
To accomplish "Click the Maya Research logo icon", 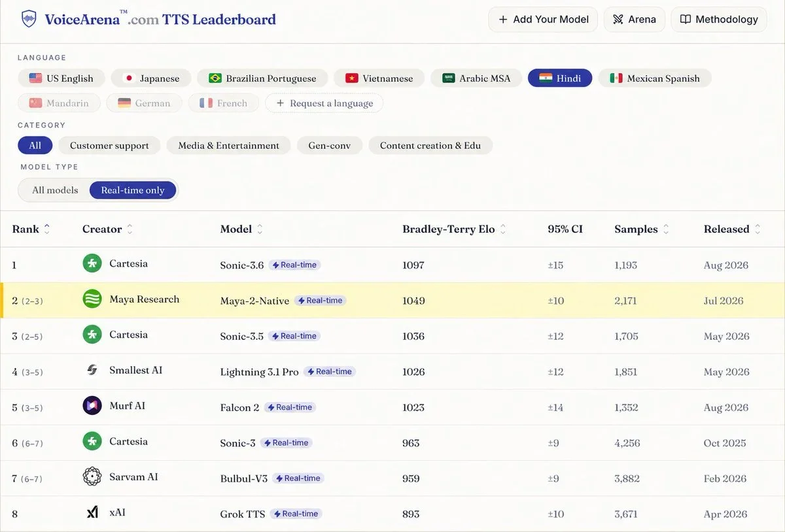I will point(92,299).
